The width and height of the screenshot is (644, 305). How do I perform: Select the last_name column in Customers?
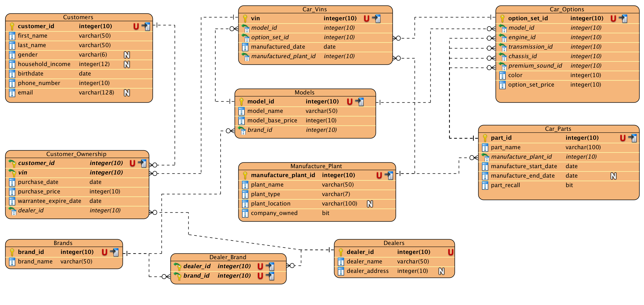[x=79, y=45]
